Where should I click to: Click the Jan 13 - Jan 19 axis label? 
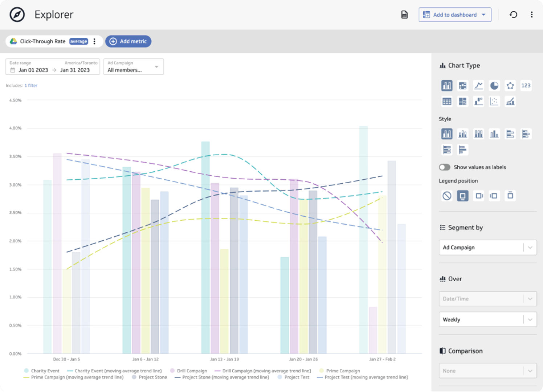click(224, 359)
